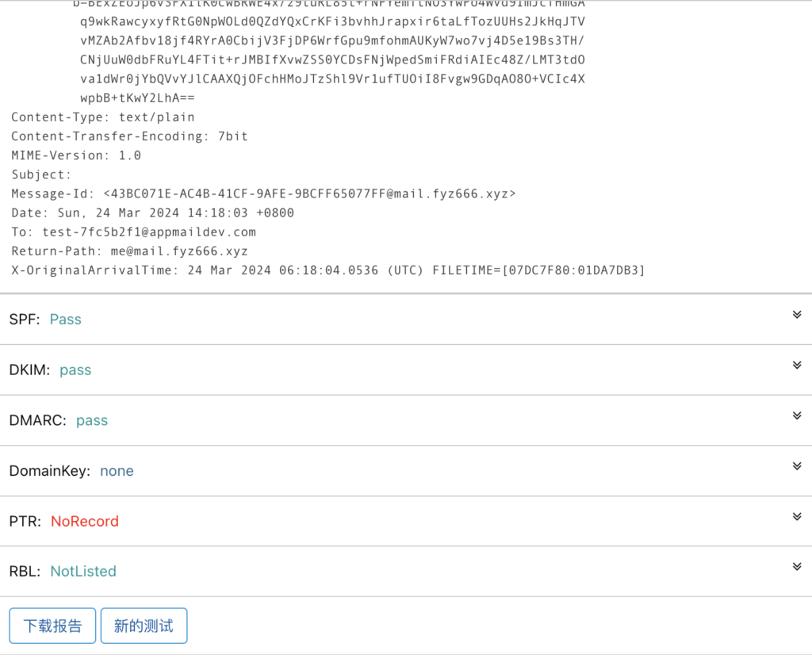812x655 pixels.
Task: Click the DMARC "pass" result
Action: point(92,420)
